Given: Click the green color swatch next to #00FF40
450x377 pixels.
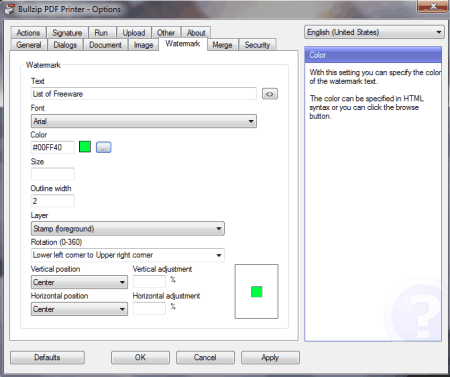Looking at the screenshot, I should 85,147.
